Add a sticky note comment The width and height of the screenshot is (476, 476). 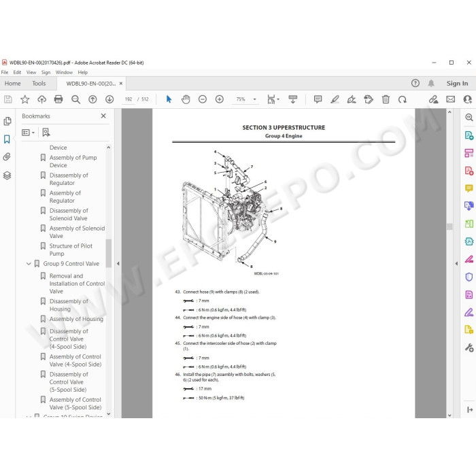coord(318,99)
